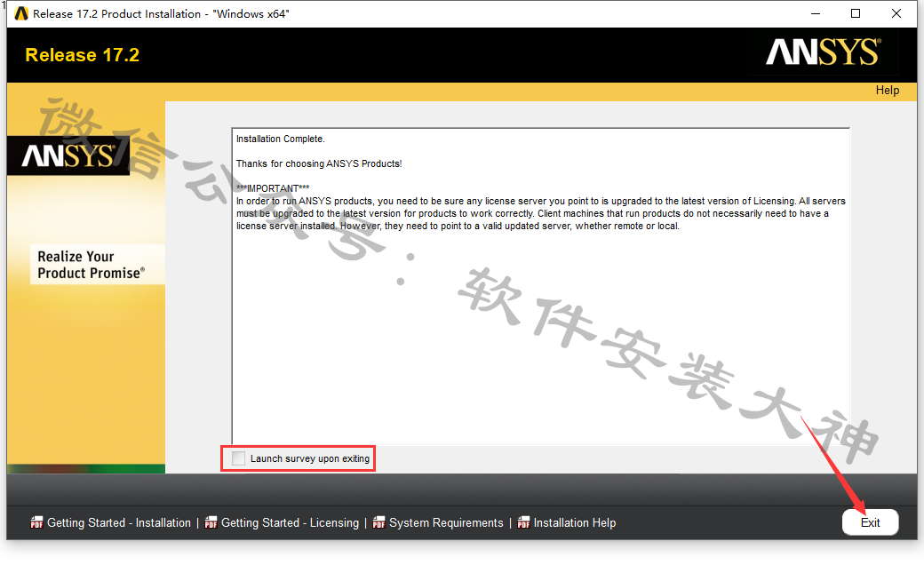The width and height of the screenshot is (924, 581).
Task: Click the Exit button
Action: [x=870, y=522]
